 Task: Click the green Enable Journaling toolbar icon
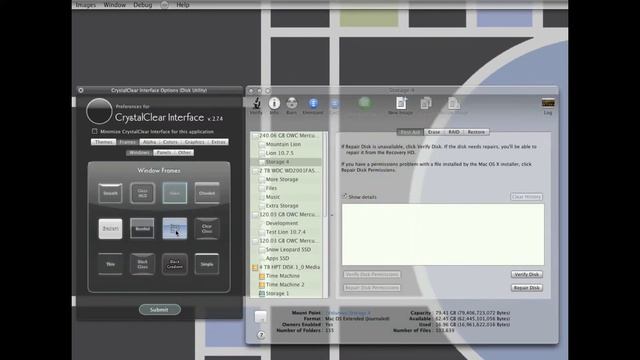(x=364, y=103)
